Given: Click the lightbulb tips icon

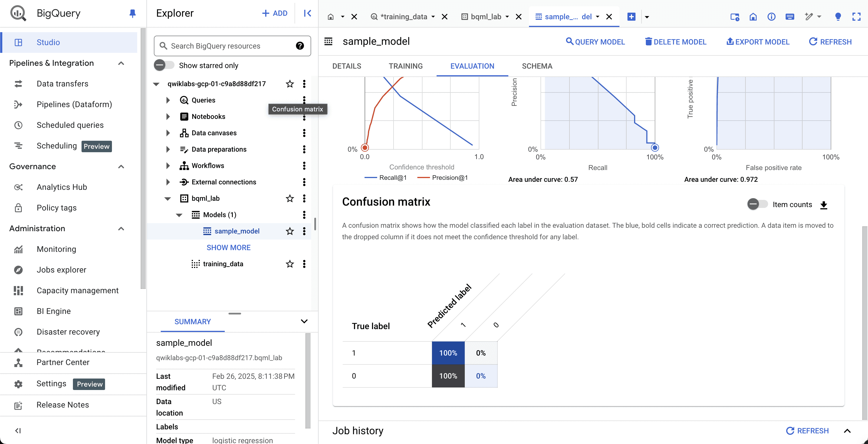Looking at the screenshot, I should click(x=838, y=17).
